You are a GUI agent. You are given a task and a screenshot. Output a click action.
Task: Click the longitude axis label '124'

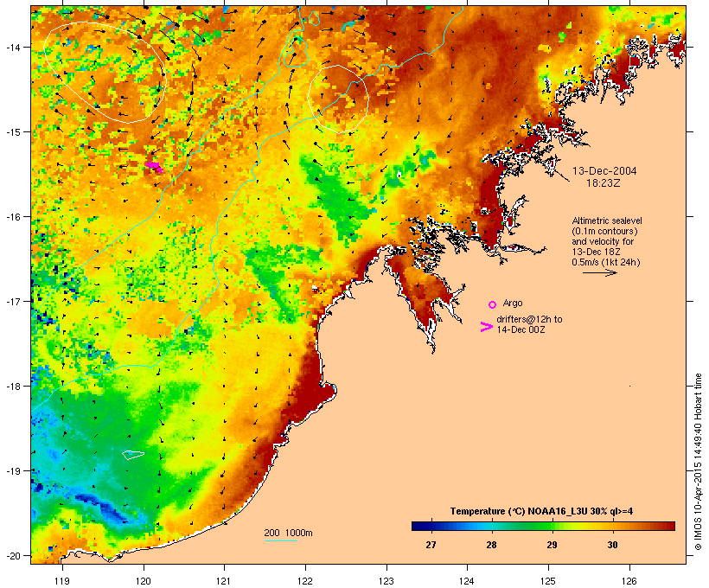point(467,581)
